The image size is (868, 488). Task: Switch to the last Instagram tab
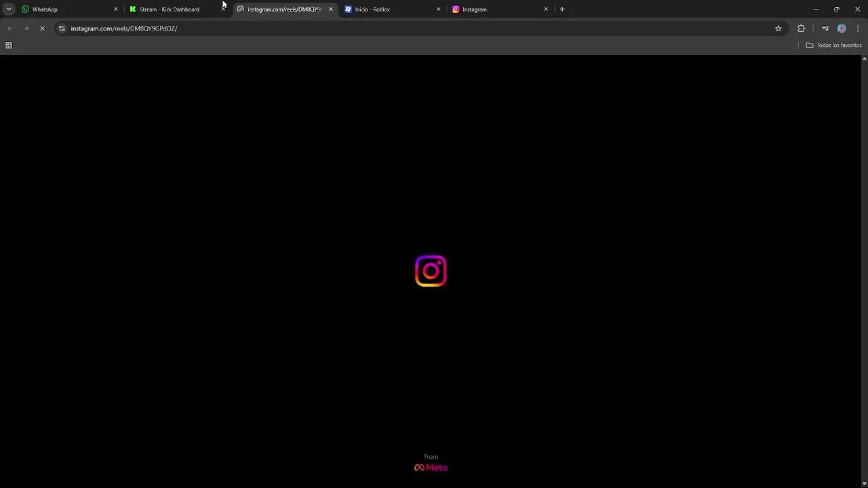pos(500,9)
